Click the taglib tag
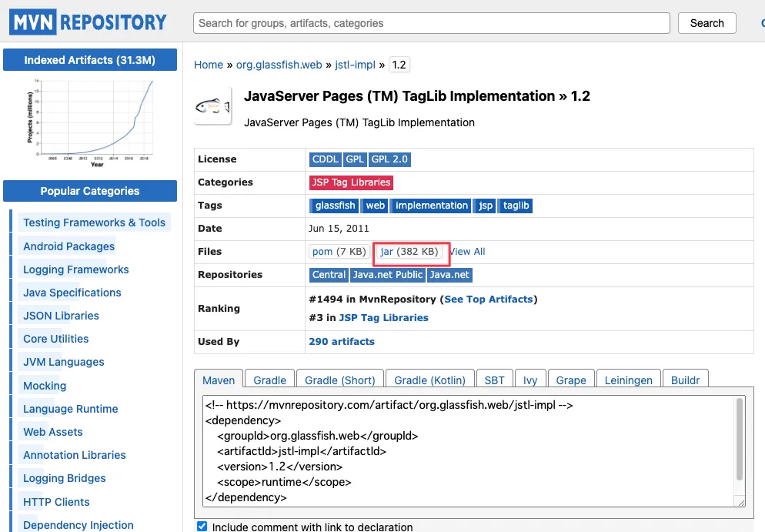 [516, 206]
